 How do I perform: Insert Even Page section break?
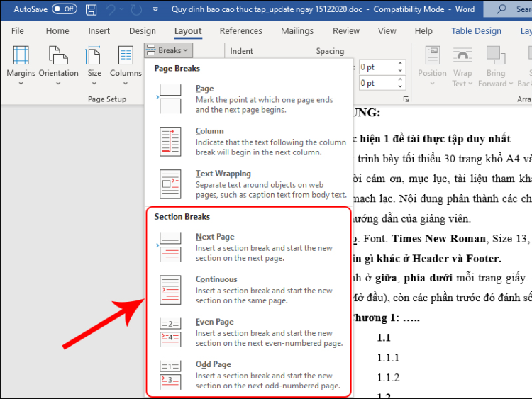248,332
